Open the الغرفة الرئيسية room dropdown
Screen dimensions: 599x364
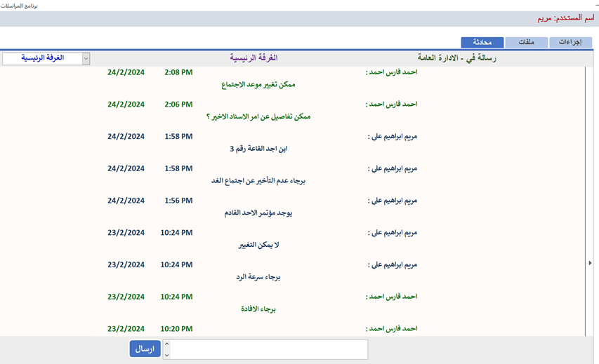click(x=46, y=58)
